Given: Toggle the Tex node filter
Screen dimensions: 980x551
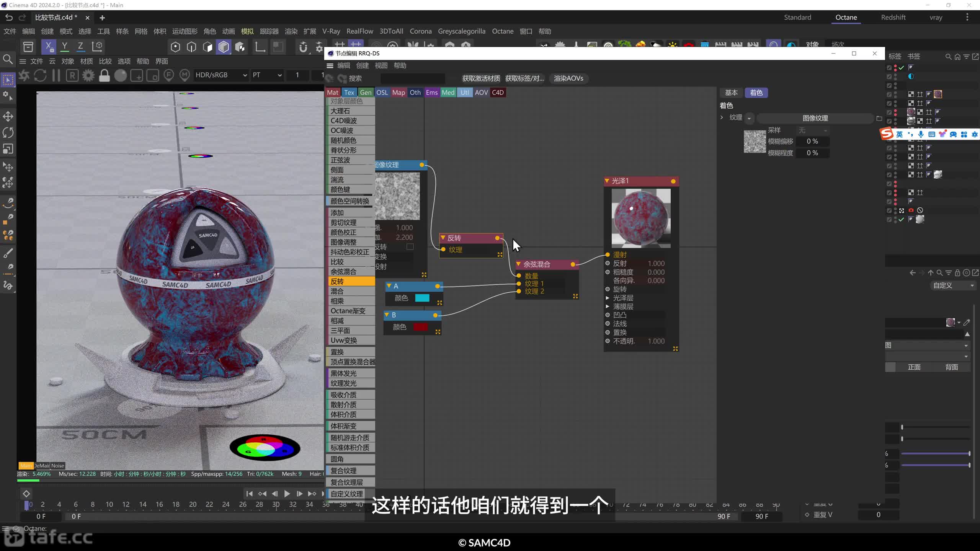Looking at the screenshot, I should 349,93.
